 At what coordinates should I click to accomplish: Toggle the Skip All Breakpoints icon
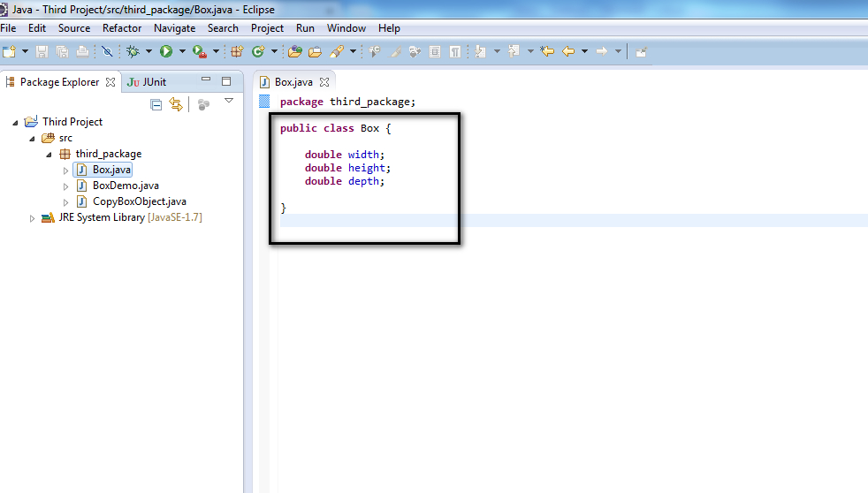click(107, 51)
